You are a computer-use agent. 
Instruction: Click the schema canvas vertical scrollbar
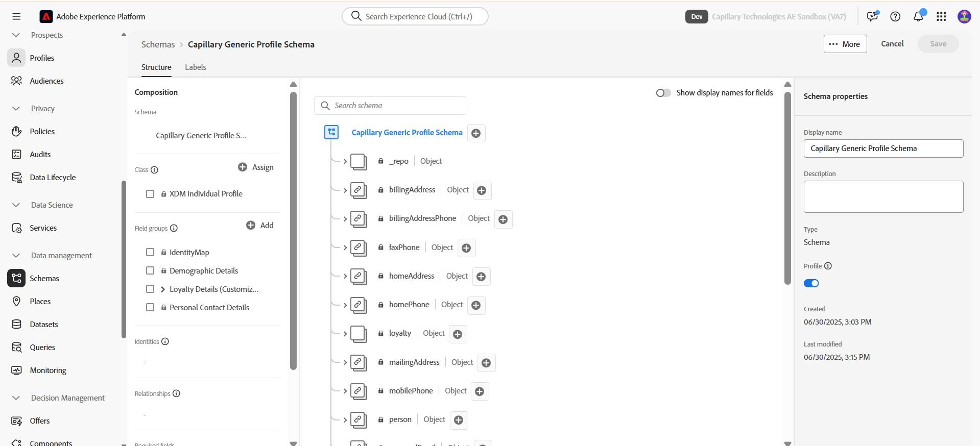787,188
